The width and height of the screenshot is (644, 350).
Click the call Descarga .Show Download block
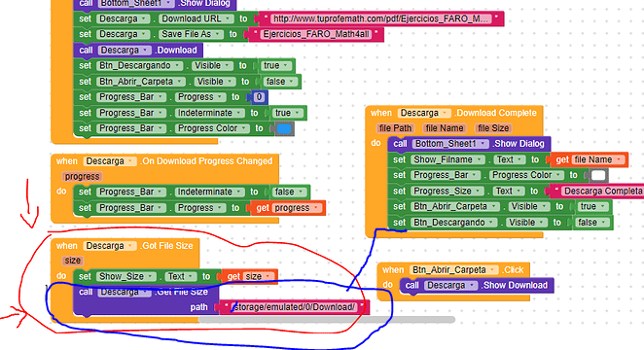click(477, 285)
